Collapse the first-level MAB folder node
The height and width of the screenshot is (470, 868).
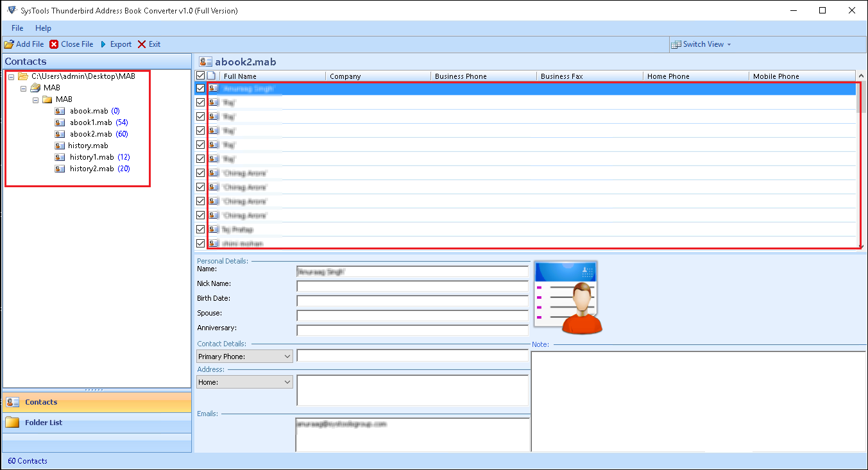[x=23, y=88]
